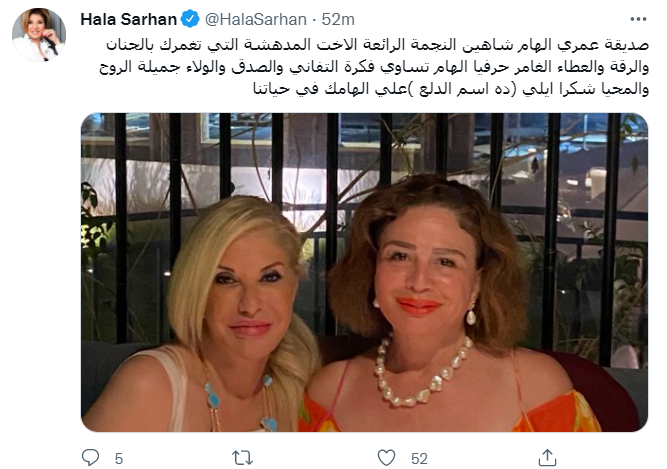The width and height of the screenshot is (667, 469).
Task: Click the 52m timestamp
Action: coord(338,20)
